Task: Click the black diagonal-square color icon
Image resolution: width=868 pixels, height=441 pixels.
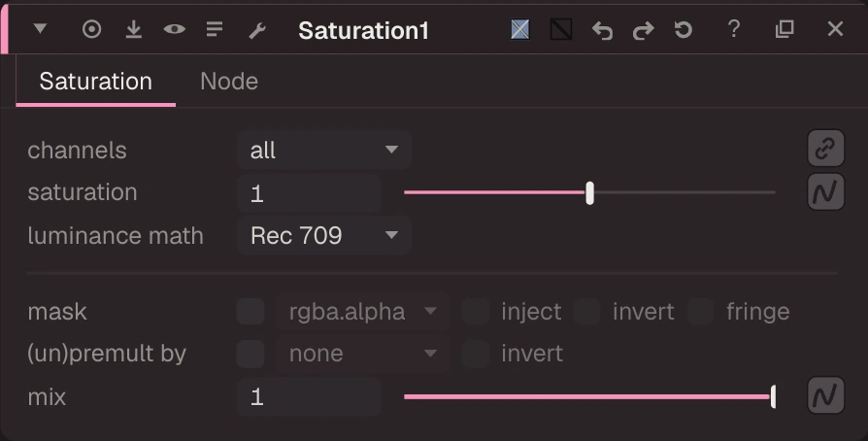Action: (x=561, y=29)
